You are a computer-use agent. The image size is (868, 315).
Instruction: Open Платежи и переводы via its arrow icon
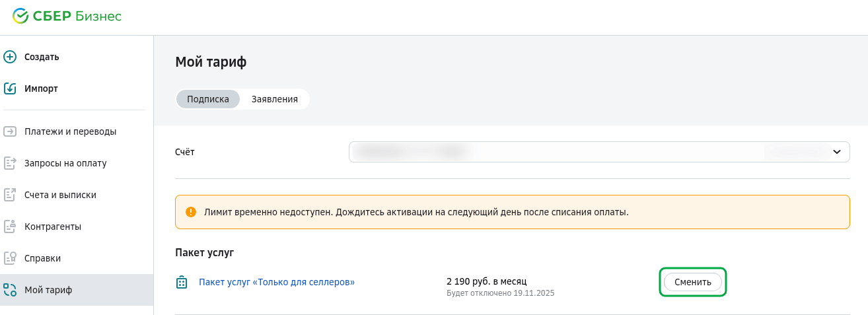(x=10, y=131)
